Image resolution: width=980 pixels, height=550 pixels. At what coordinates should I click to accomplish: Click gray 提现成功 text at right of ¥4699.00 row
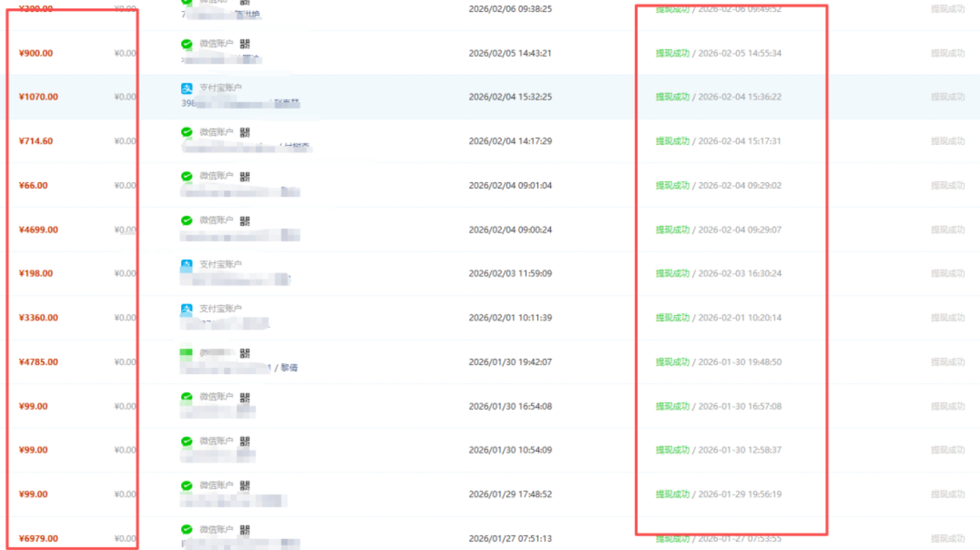point(947,230)
